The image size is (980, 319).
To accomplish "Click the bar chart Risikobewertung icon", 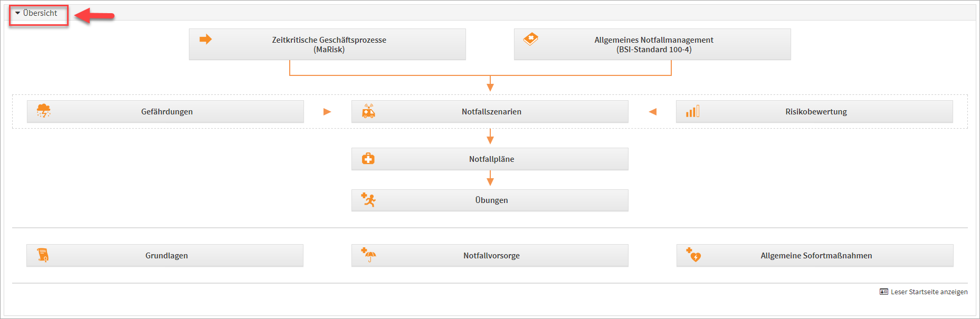I will click(692, 111).
